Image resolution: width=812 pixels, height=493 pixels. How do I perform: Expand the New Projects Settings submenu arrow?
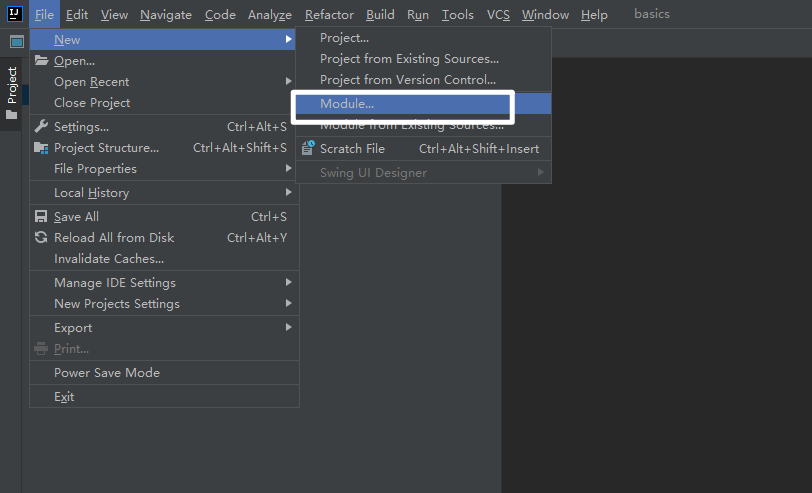tap(288, 303)
